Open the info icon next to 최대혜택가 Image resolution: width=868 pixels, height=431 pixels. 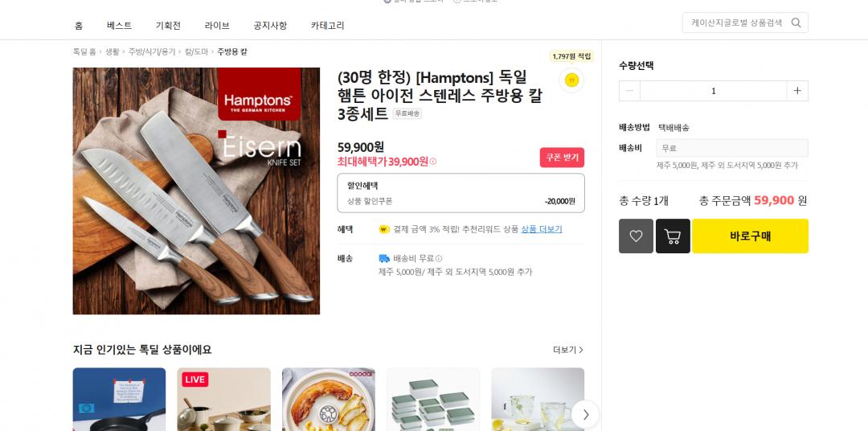(x=433, y=162)
